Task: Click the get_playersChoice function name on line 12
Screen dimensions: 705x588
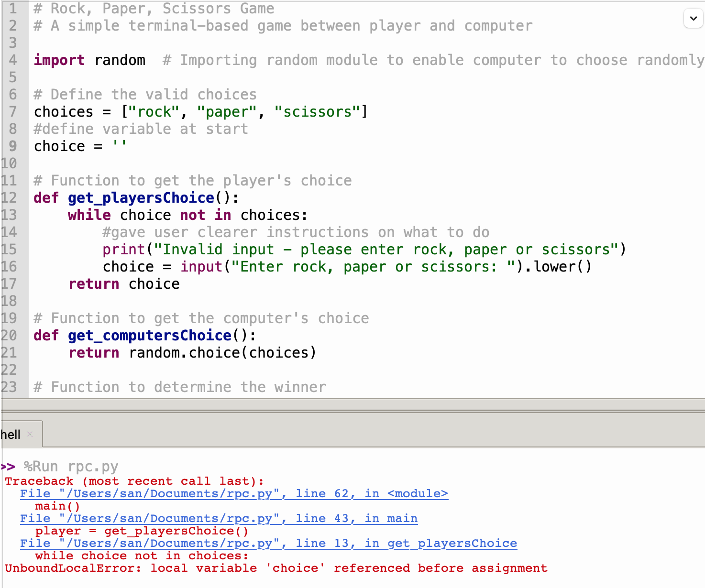Action: pos(141,198)
